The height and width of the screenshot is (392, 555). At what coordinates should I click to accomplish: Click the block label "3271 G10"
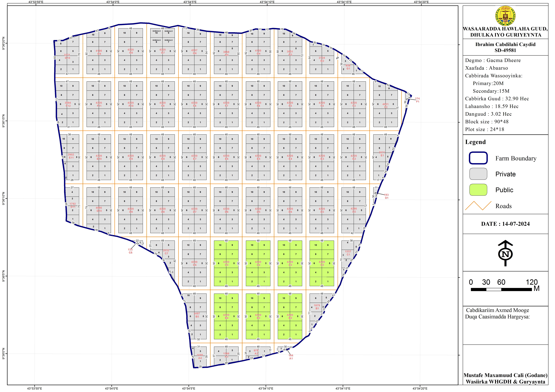tap(67, 57)
